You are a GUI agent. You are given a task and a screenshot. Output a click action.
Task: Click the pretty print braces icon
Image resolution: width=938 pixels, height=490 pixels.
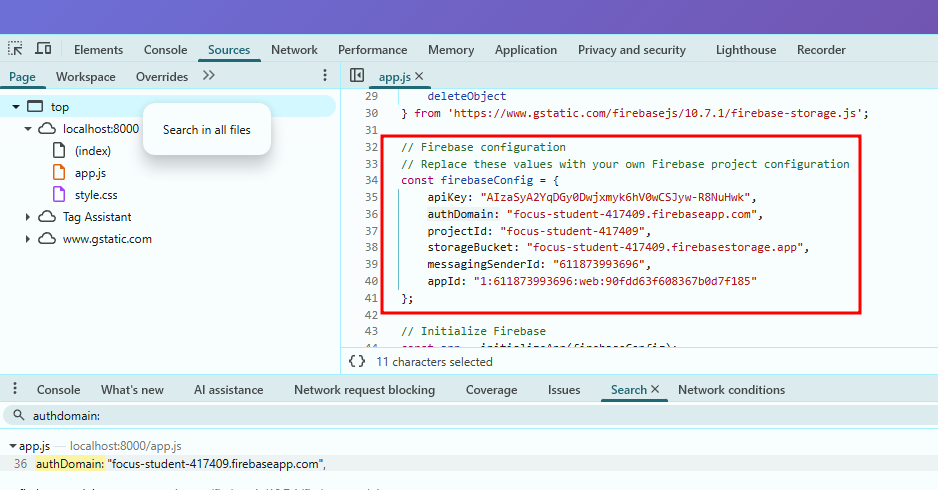coord(357,361)
